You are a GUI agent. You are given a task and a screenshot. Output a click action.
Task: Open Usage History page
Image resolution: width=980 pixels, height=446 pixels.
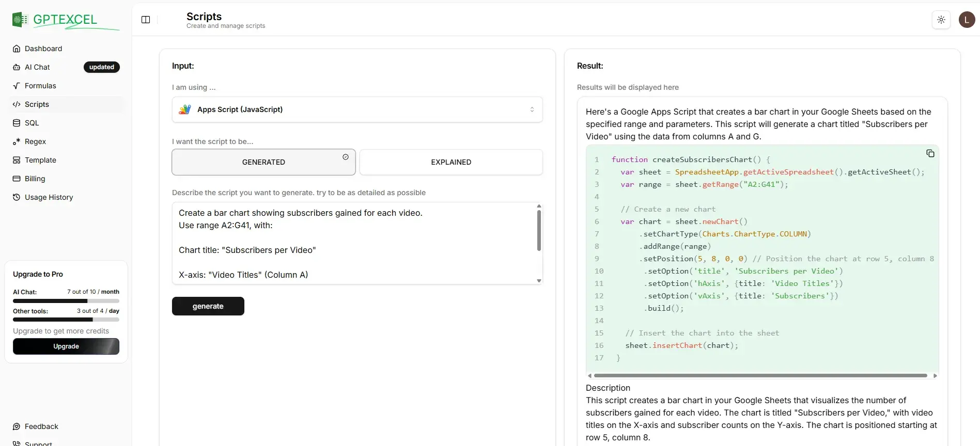[x=49, y=197]
